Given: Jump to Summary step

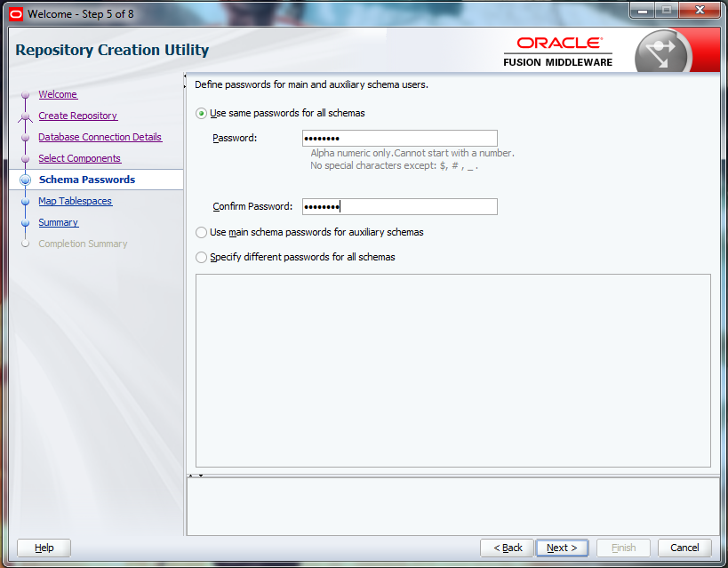Looking at the screenshot, I should [59, 222].
